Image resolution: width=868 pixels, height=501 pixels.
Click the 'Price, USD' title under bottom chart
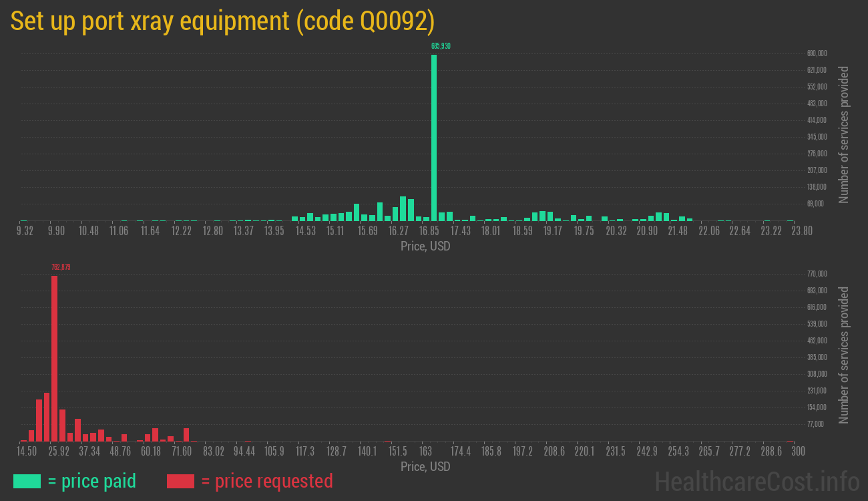click(425, 467)
